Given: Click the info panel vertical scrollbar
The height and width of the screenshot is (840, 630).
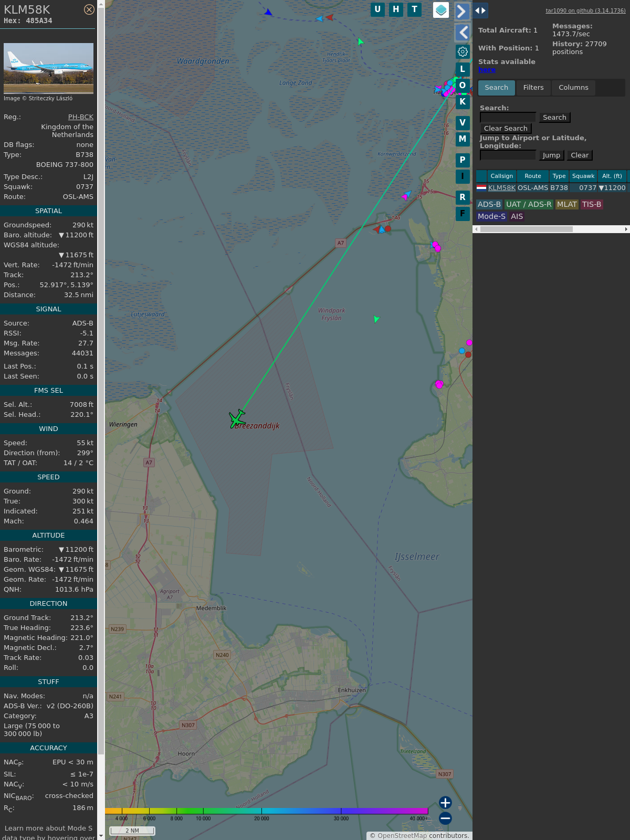Looking at the screenshot, I should [101, 381].
